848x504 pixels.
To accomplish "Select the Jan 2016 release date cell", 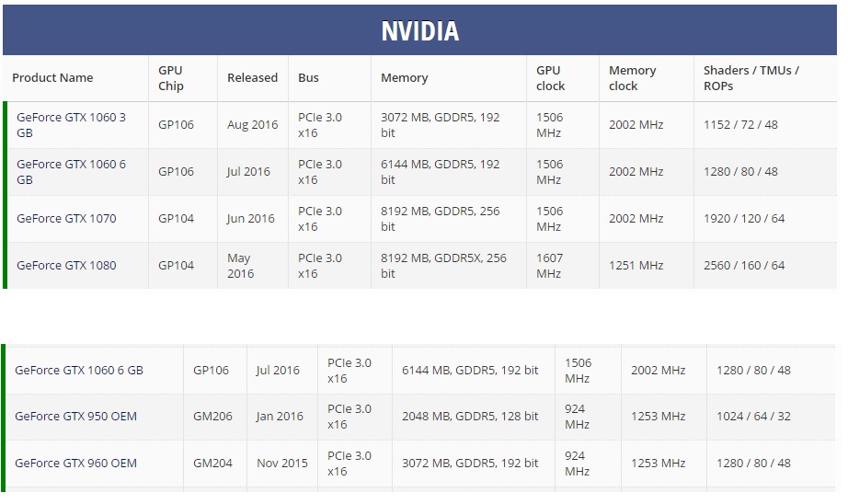I will [280, 417].
